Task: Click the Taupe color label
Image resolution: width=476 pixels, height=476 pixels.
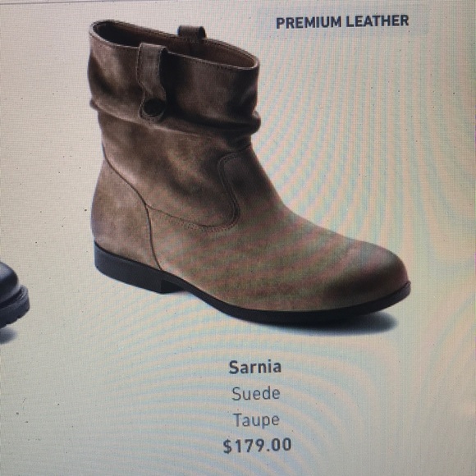Action: (256, 420)
